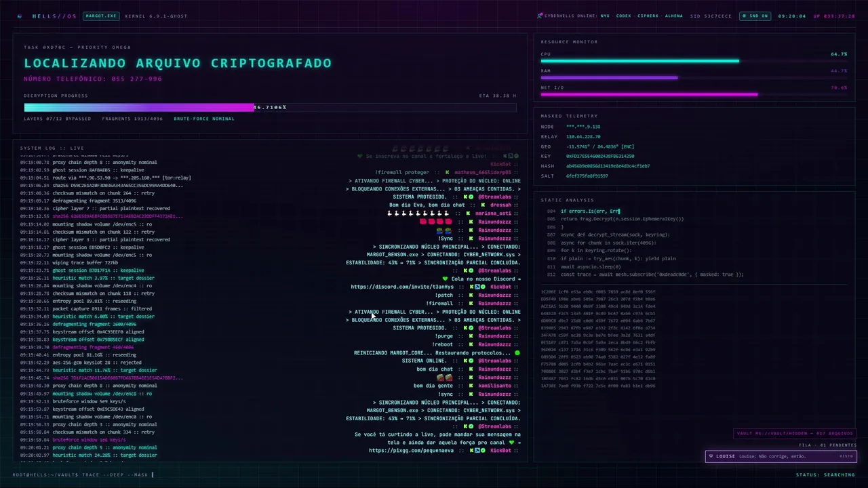Click the VISTO button on Louise message
The height and width of the screenshot is (488, 868).
point(846,456)
